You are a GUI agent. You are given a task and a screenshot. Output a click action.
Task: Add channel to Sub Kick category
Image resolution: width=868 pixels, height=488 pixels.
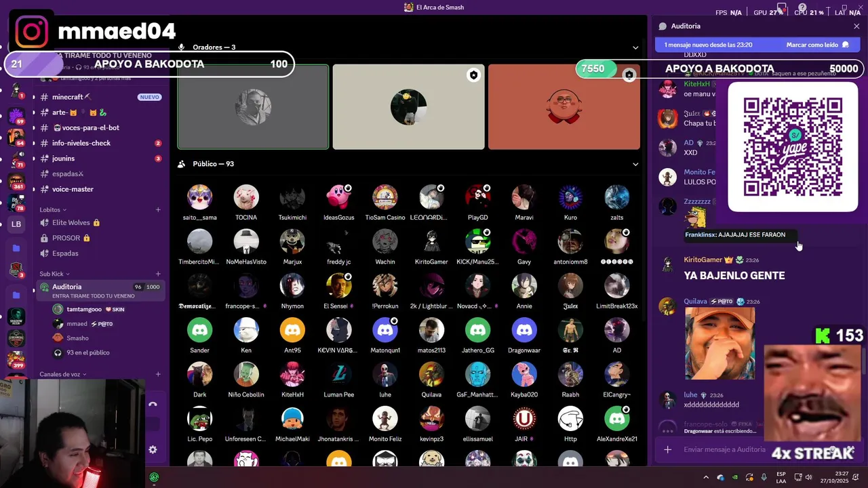158,274
